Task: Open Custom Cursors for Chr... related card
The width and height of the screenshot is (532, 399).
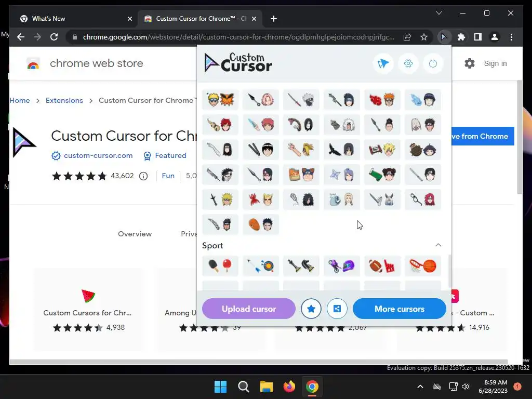Action: [x=88, y=310]
